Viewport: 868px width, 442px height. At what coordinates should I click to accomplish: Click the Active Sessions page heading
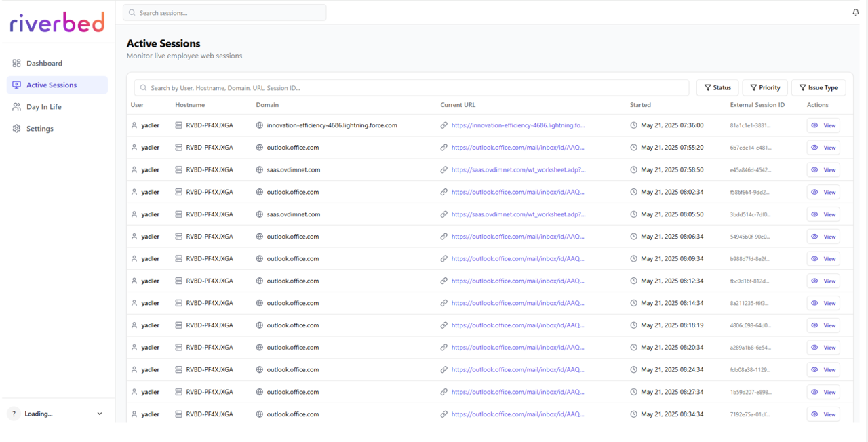(x=163, y=43)
